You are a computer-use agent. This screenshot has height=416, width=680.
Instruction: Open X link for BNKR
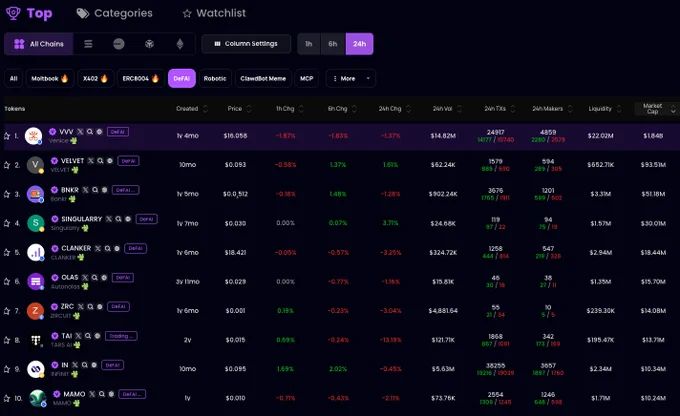(x=85, y=190)
